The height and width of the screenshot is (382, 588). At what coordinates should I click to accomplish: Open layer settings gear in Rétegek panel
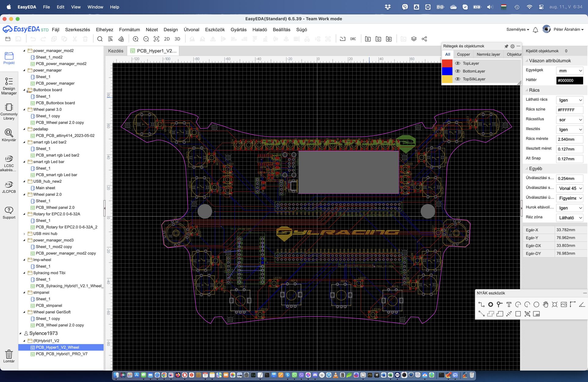pos(512,46)
